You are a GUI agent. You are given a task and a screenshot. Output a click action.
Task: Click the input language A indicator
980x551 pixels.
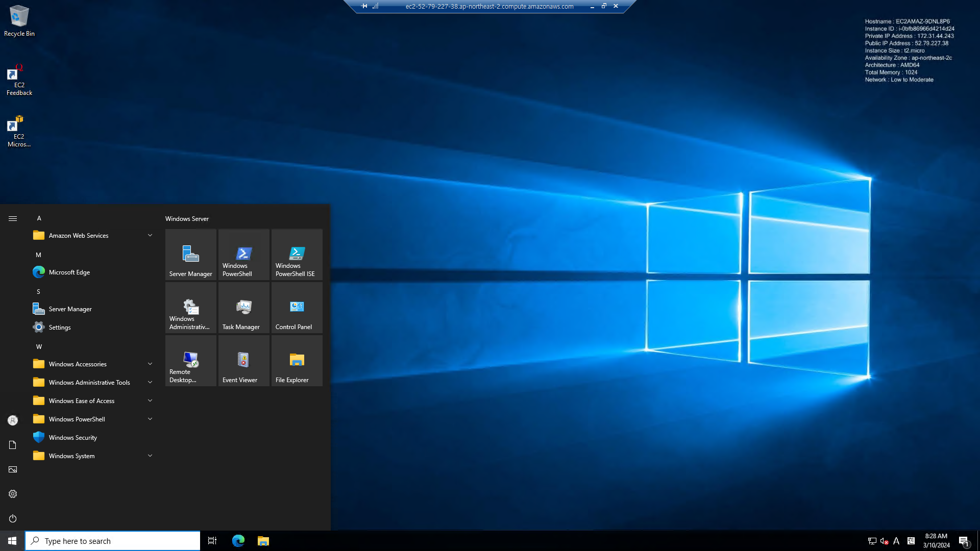pyautogui.click(x=896, y=541)
